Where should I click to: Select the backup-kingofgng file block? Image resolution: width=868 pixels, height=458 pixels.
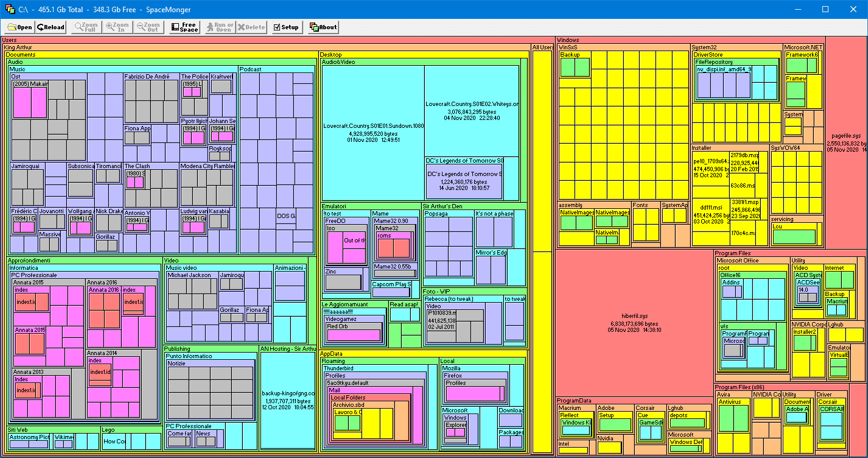tap(288, 400)
